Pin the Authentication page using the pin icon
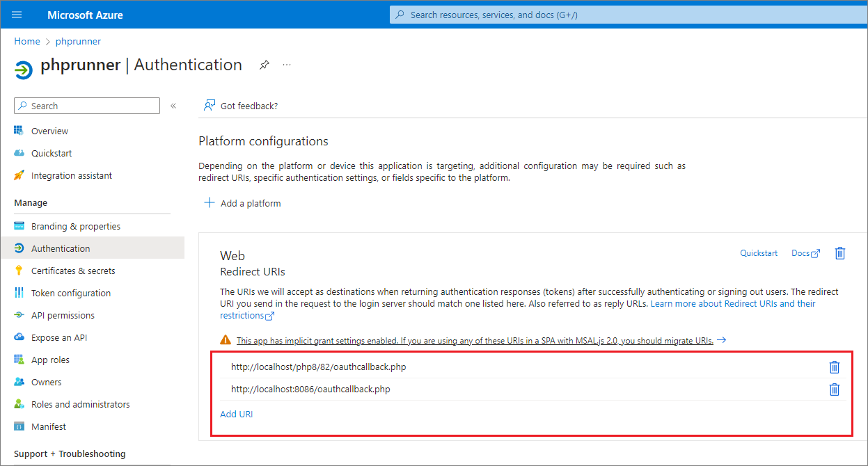The image size is (868, 466). [x=264, y=64]
